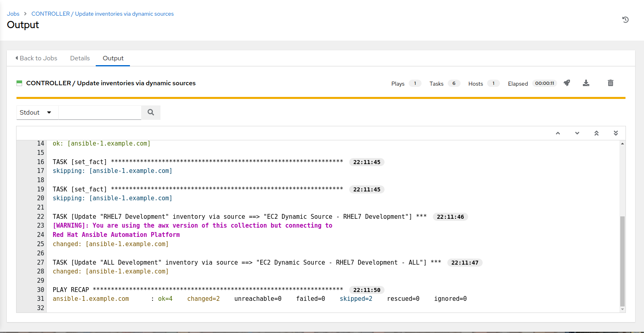The height and width of the screenshot is (333, 644).
Task: Click line 20 skipping ansible-1.example.com
Action: point(112,198)
